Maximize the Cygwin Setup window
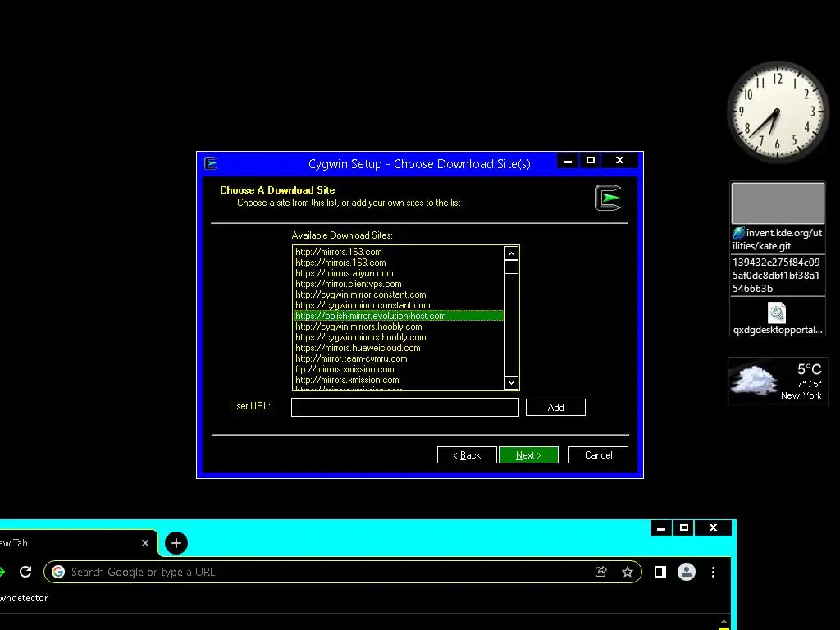The width and height of the screenshot is (840, 630). pos(591,160)
